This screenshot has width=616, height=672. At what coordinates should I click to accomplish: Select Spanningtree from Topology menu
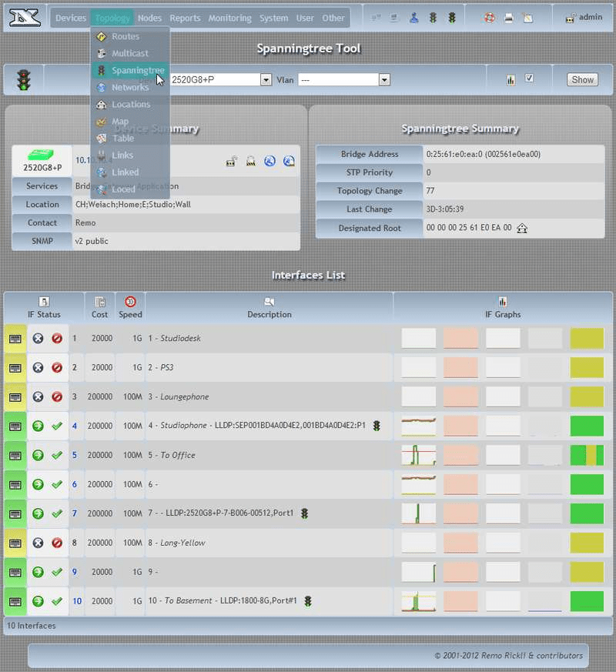point(137,70)
